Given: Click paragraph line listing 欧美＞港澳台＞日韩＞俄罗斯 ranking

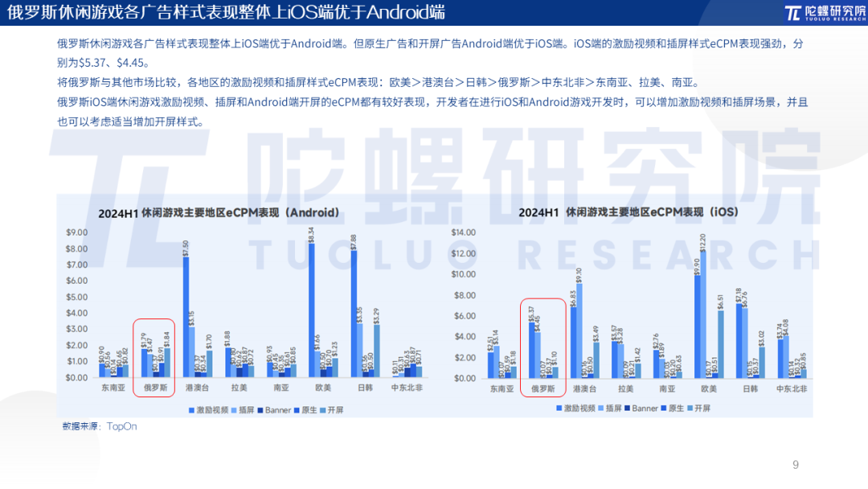Looking at the screenshot, I should pos(379,83).
